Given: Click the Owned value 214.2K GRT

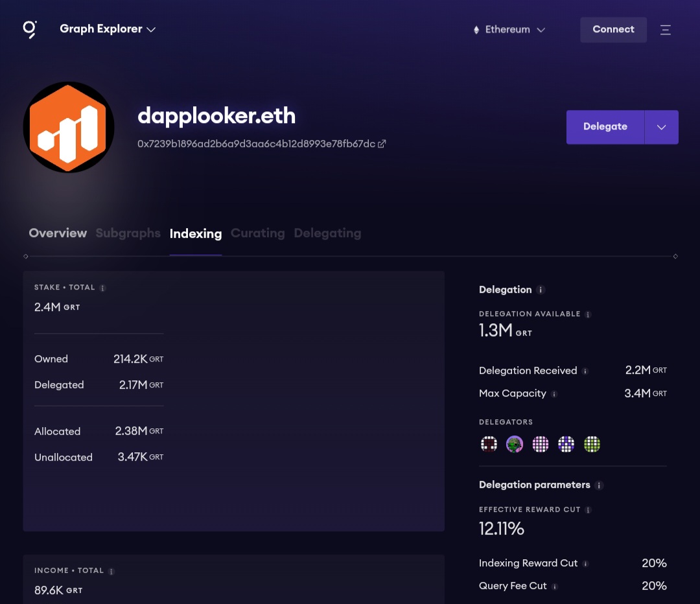Looking at the screenshot, I should (x=139, y=359).
